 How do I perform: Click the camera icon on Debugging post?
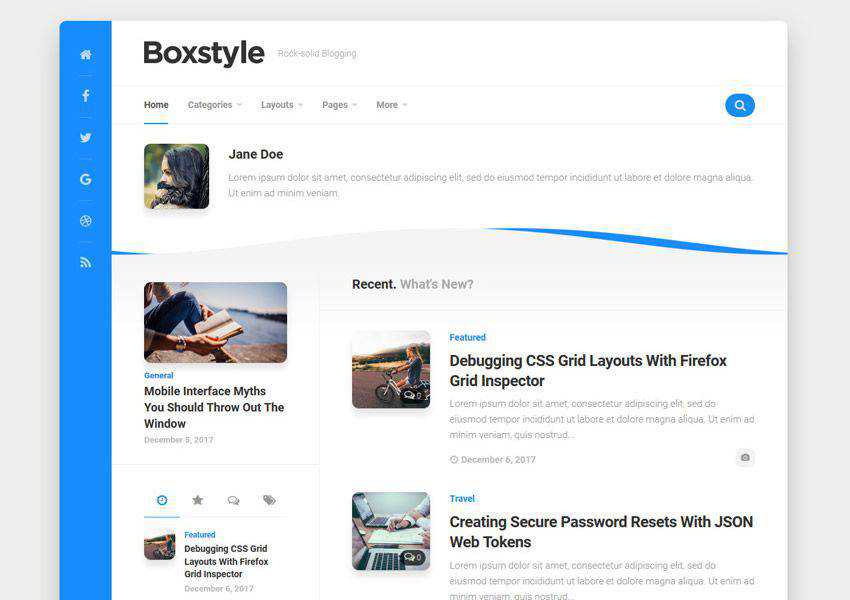coord(744,457)
